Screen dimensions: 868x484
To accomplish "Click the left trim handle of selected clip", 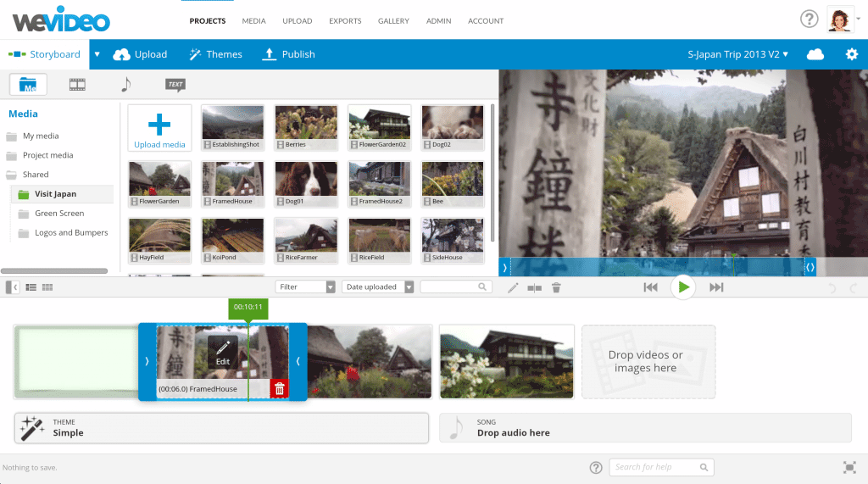I will tap(147, 361).
